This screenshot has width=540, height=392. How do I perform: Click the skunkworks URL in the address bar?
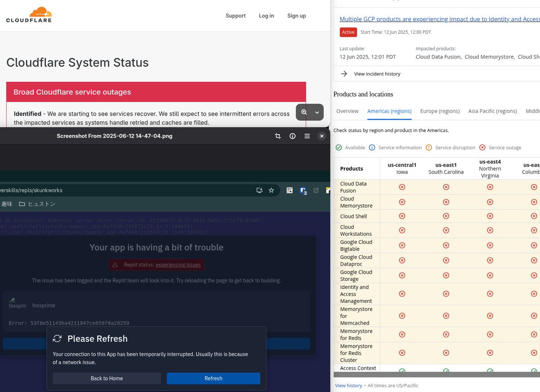pyautogui.click(x=31, y=190)
